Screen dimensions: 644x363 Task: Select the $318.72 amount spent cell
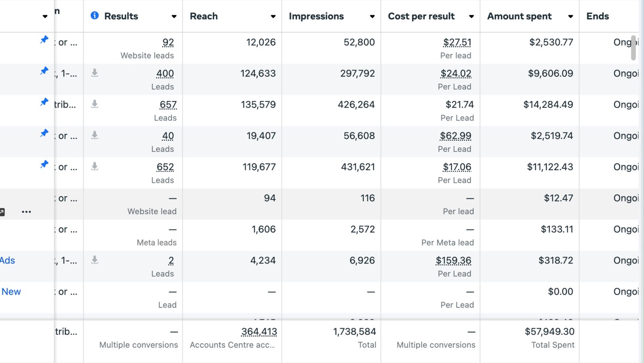pyautogui.click(x=556, y=260)
